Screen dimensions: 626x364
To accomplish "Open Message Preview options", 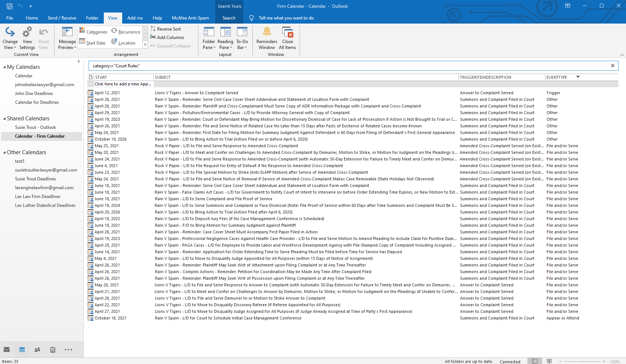I will click(67, 38).
